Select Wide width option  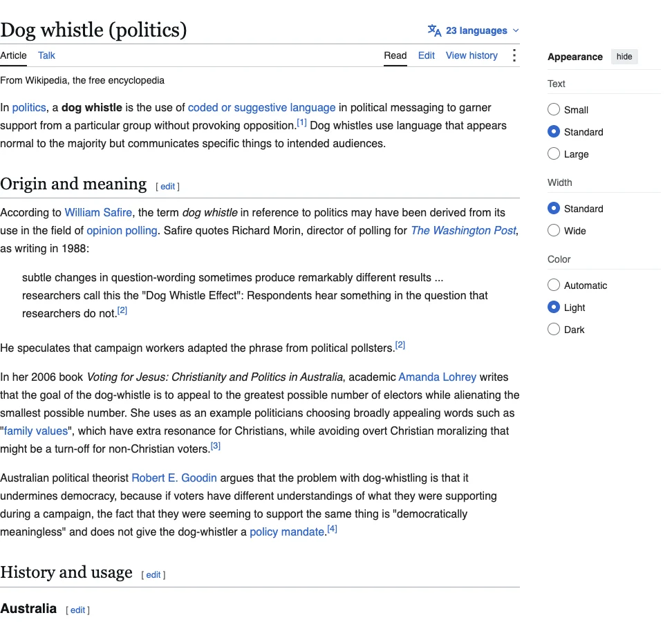coord(554,230)
